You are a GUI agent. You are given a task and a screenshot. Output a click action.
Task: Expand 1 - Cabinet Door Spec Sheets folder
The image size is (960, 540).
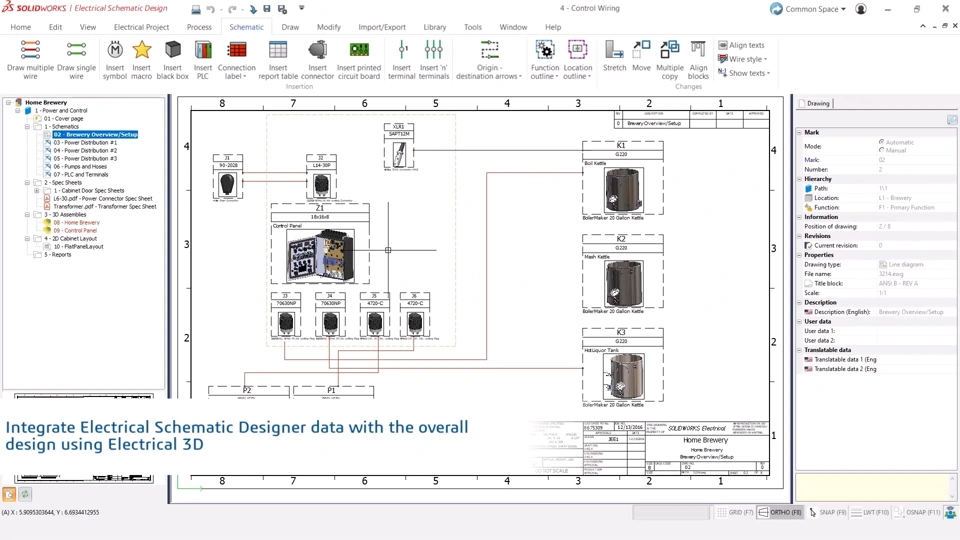coord(37,190)
